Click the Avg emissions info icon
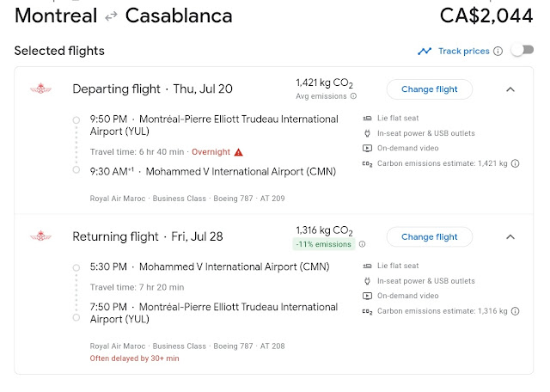This screenshot has width=550, height=392. [353, 96]
